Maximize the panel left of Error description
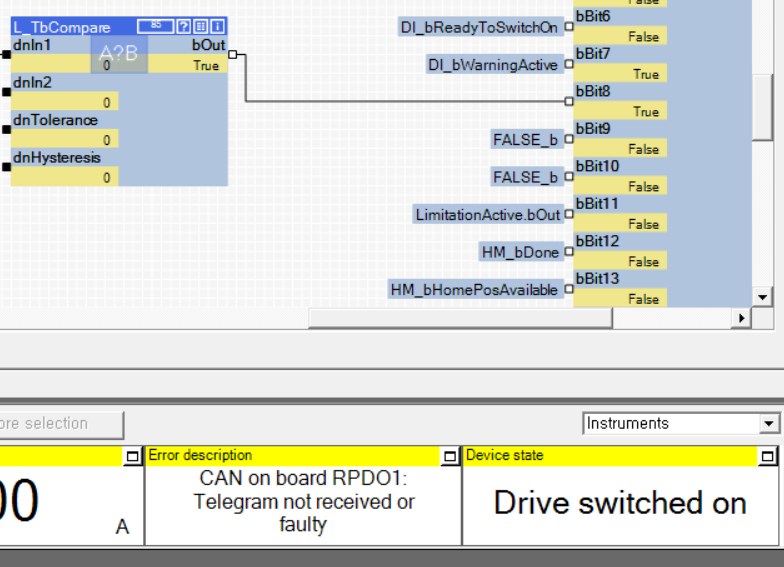 pos(132,456)
